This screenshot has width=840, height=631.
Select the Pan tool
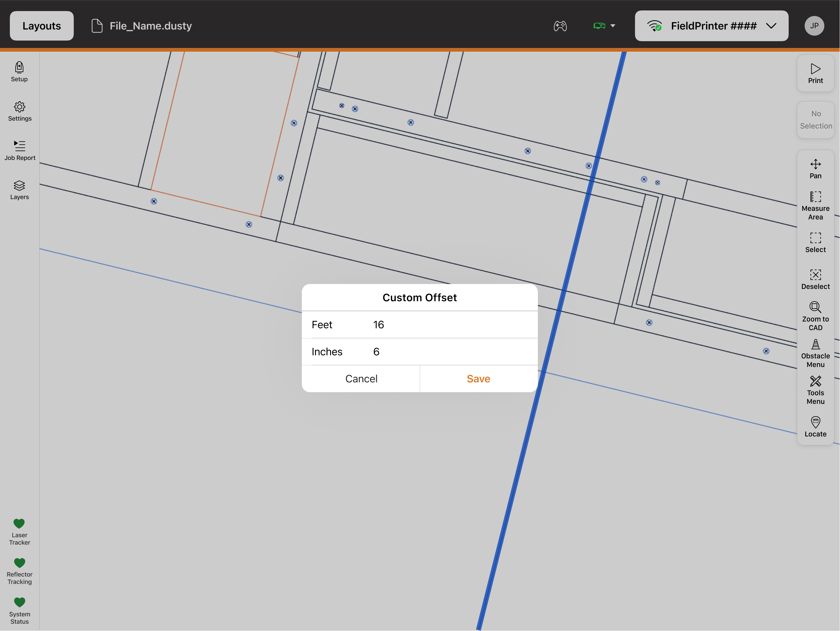[x=815, y=169]
